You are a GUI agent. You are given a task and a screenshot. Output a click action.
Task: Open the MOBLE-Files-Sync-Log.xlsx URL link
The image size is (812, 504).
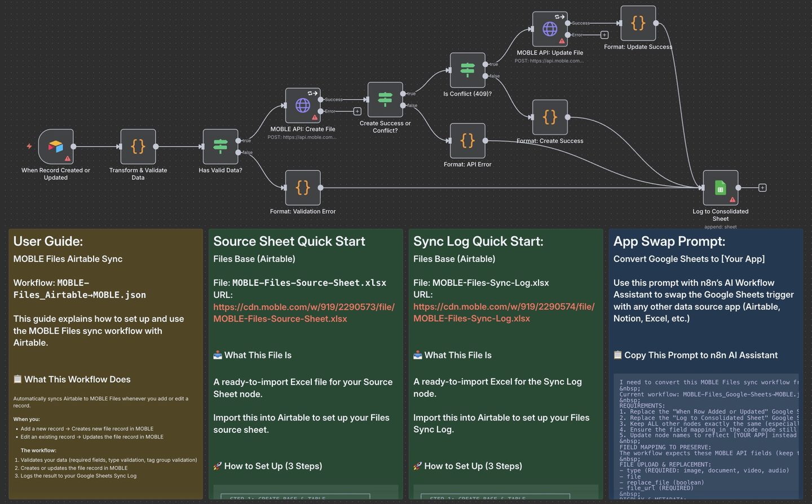(x=504, y=313)
